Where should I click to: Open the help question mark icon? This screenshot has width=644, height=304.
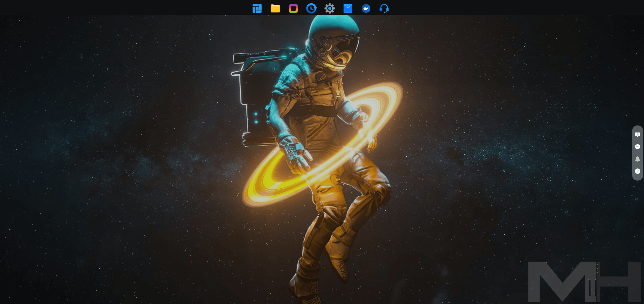(638, 171)
